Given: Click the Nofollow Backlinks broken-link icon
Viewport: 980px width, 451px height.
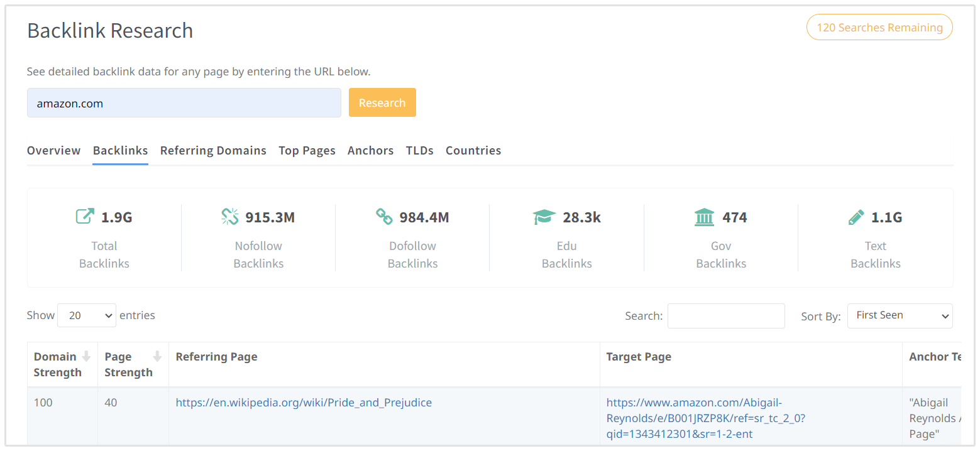Looking at the screenshot, I should point(230,217).
